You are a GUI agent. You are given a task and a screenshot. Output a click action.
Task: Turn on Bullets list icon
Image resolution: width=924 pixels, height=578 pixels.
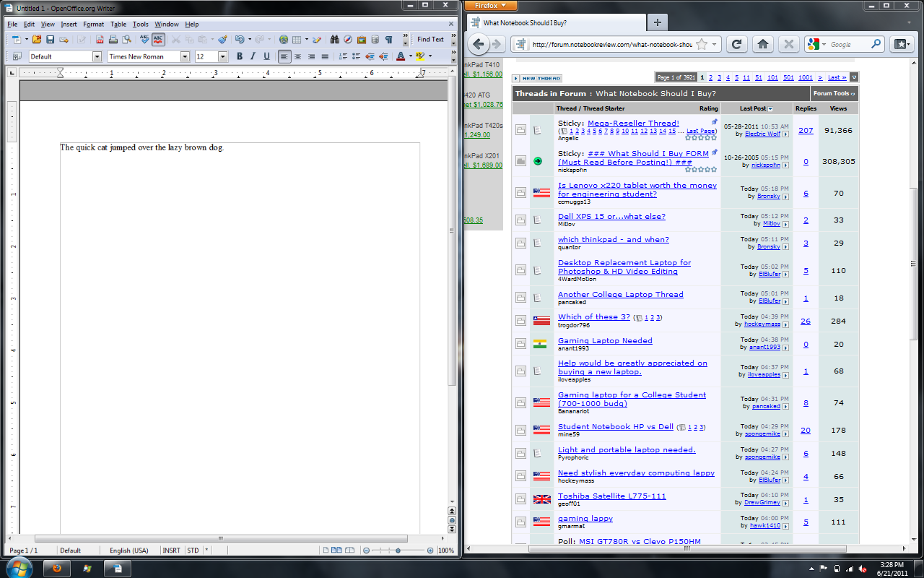point(357,56)
